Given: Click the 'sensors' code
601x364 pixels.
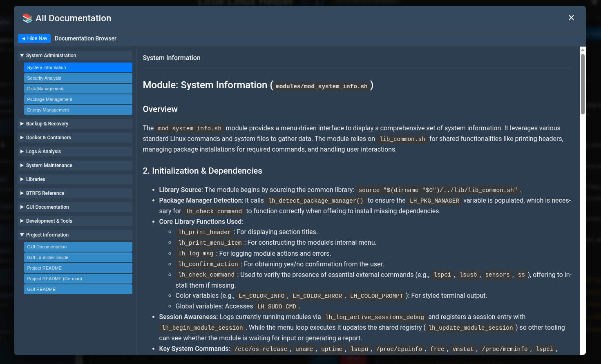Looking at the screenshot, I should pos(497,275).
